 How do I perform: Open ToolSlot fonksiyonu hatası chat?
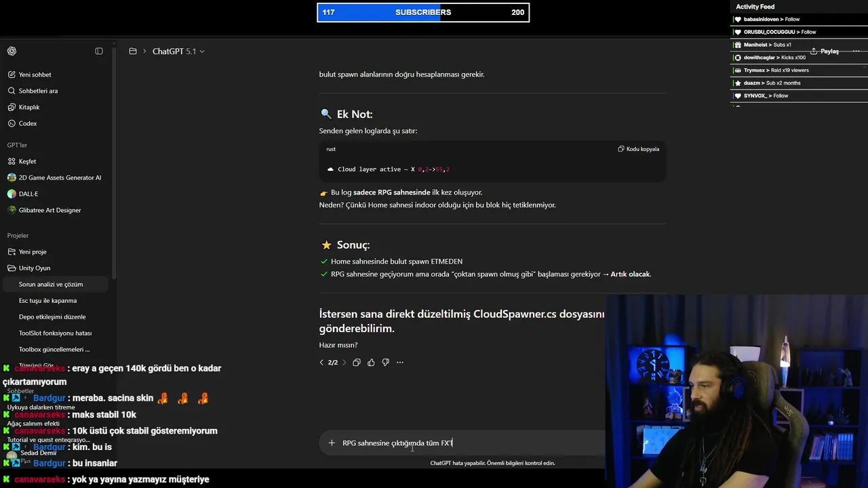click(56, 333)
